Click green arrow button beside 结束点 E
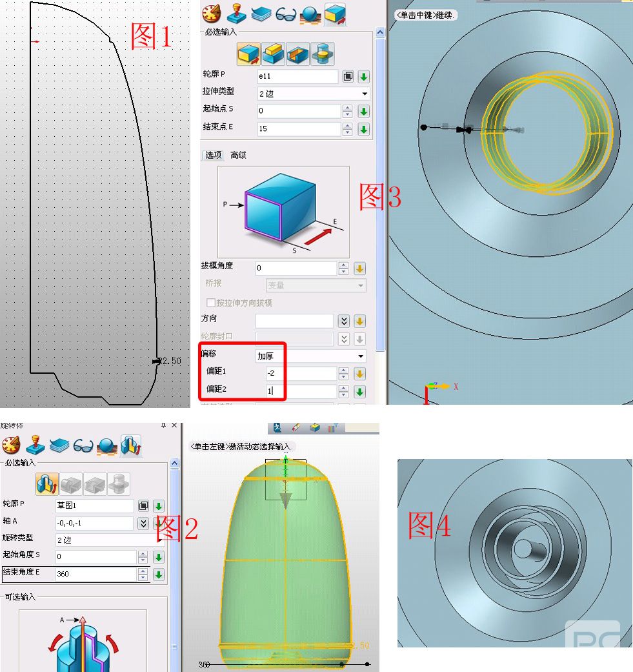The width and height of the screenshot is (633, 672). point(363,129)
